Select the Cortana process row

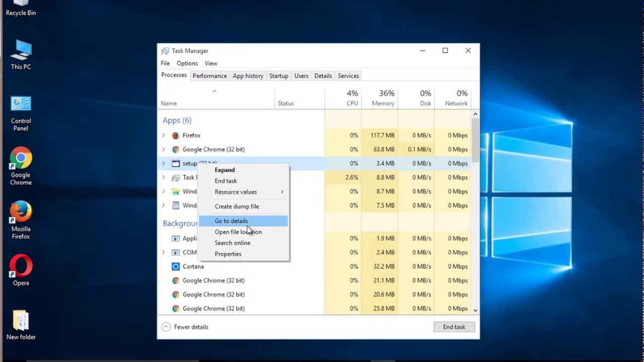(314, 266)
